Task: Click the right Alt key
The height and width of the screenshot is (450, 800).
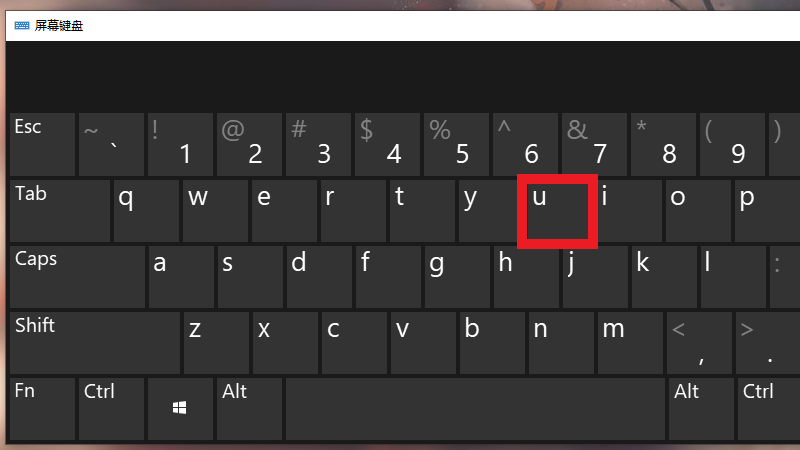Action: (701, 409)
